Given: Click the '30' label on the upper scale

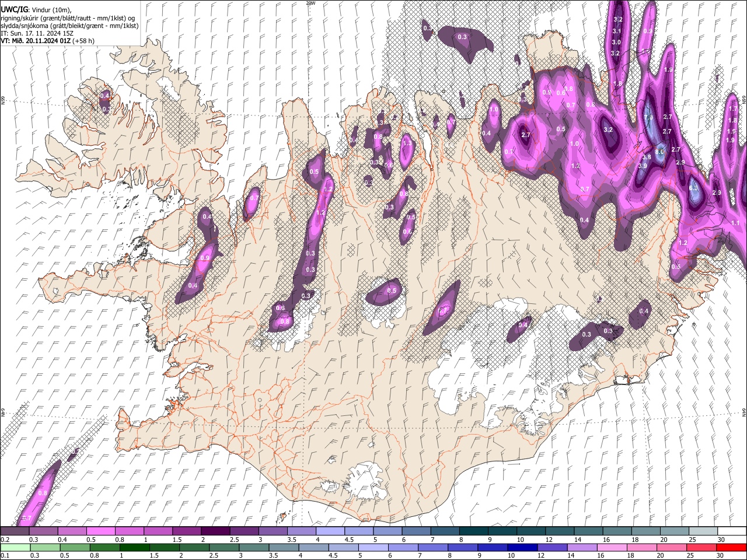Looking at the screenshot, I should point(721,540).
